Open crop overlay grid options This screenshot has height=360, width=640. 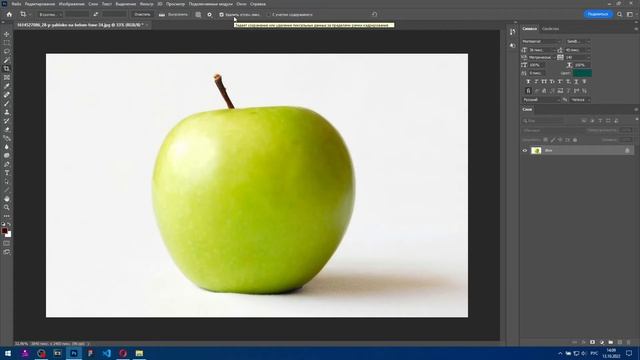click(x=198, y=14)
